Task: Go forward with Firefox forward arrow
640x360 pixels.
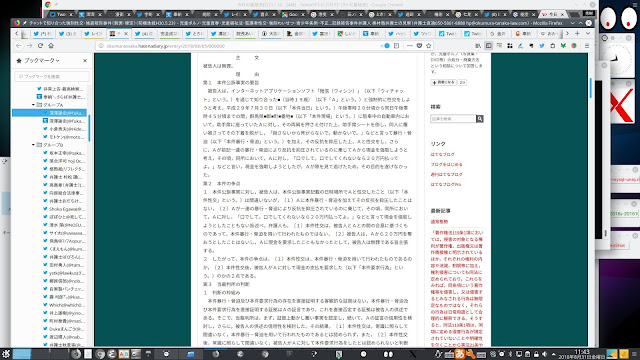Action: [x=30, y=46]
